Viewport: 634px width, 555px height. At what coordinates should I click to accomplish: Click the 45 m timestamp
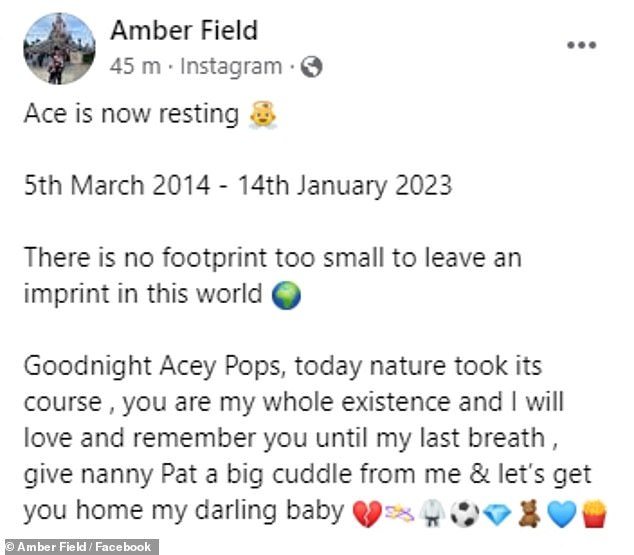[x=135, y=66]
